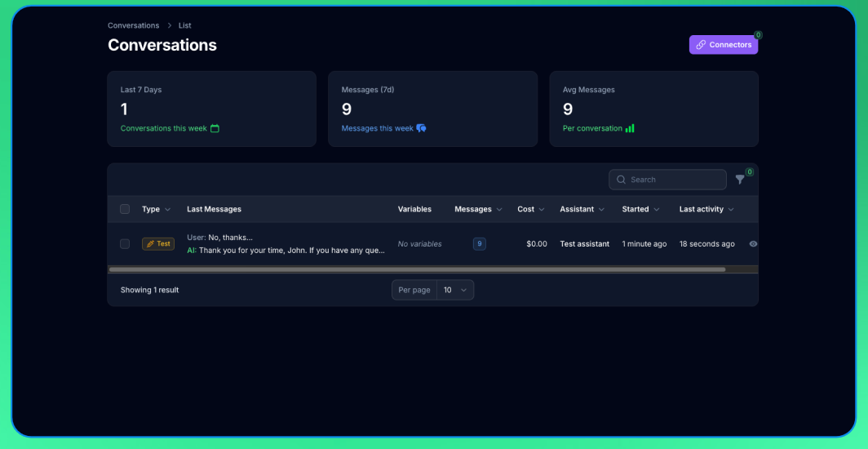
Task: Click the $0.00 cost cell
Action: click(x=537, y=244)
